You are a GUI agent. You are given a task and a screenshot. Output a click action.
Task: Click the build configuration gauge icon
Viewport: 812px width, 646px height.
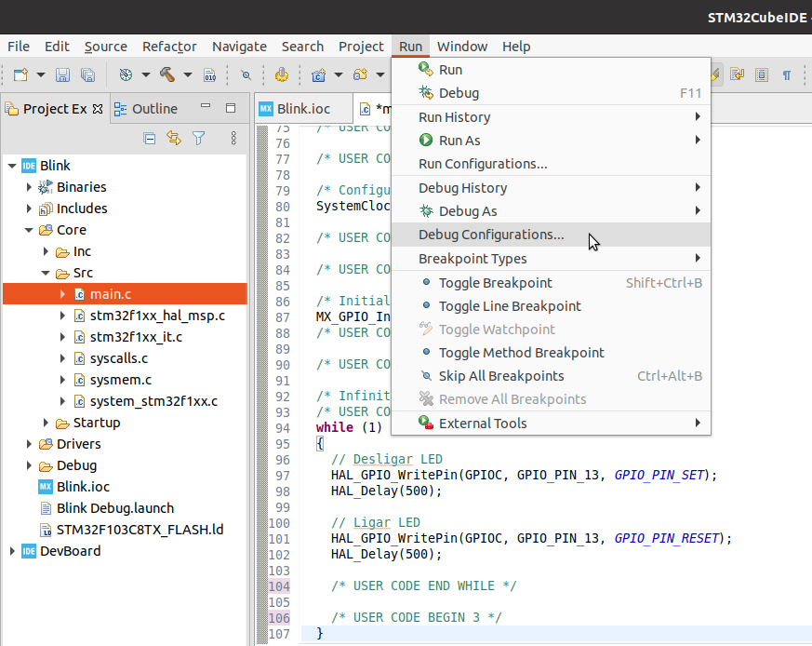[126, 75]
